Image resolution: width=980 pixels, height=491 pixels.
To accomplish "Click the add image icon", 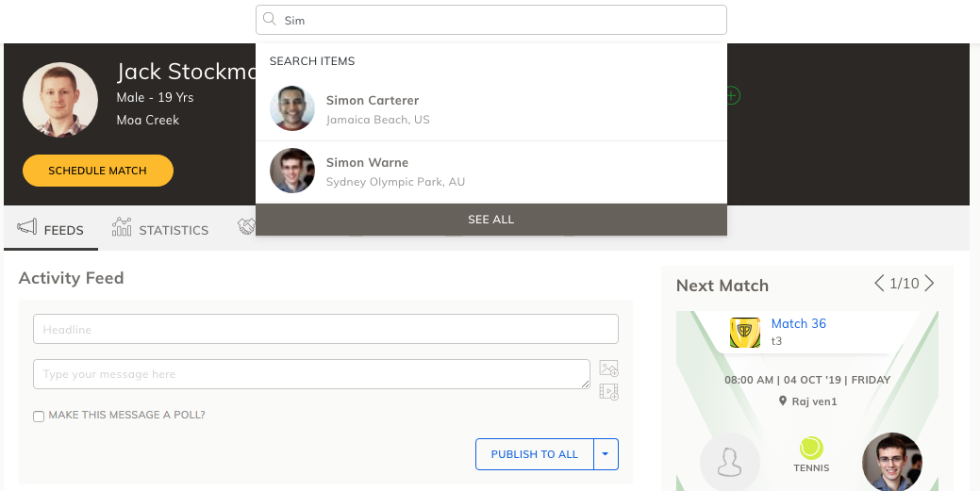I will pyautogui.click(x=608, y=368).
